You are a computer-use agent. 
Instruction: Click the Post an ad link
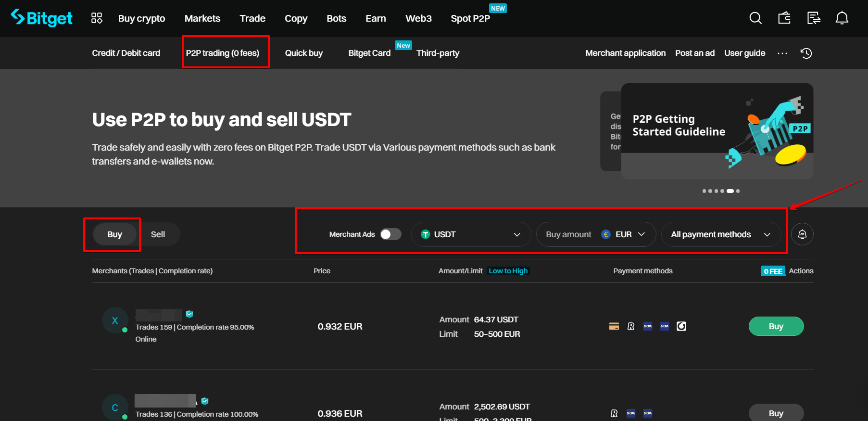(x=695, y=53)
